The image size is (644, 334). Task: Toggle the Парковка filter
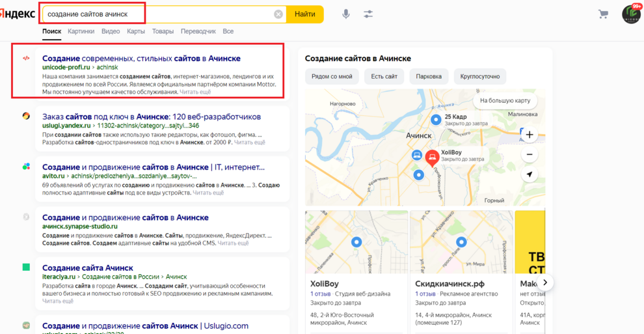point(429,76)
